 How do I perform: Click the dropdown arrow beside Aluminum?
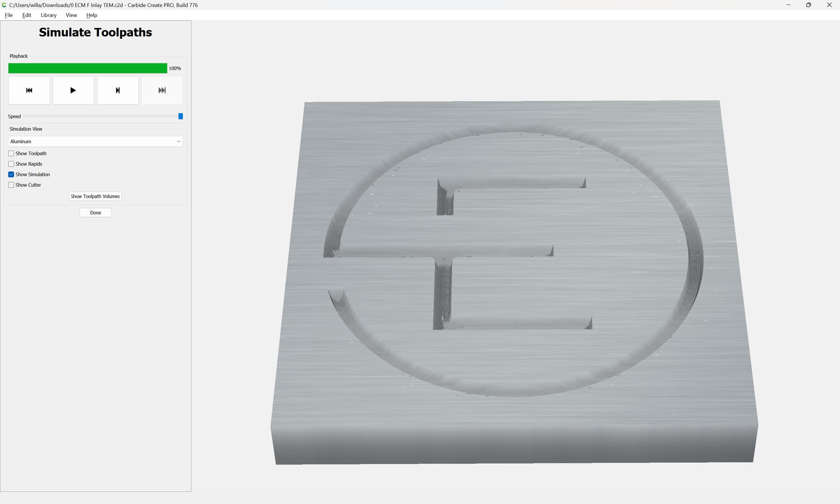[x=178, y=142]
